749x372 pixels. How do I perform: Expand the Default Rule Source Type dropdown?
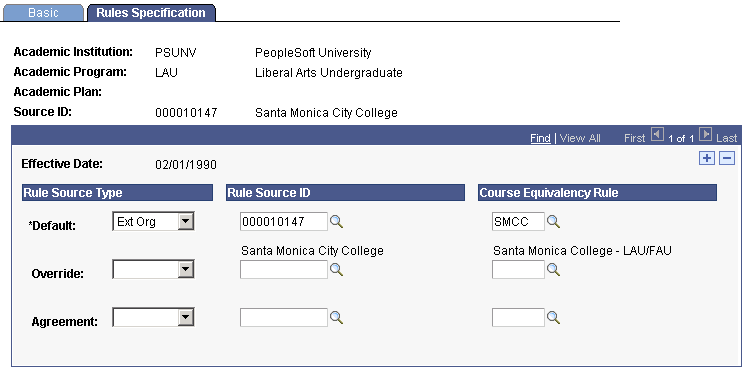pyautogui.click(x=185, y=222)
